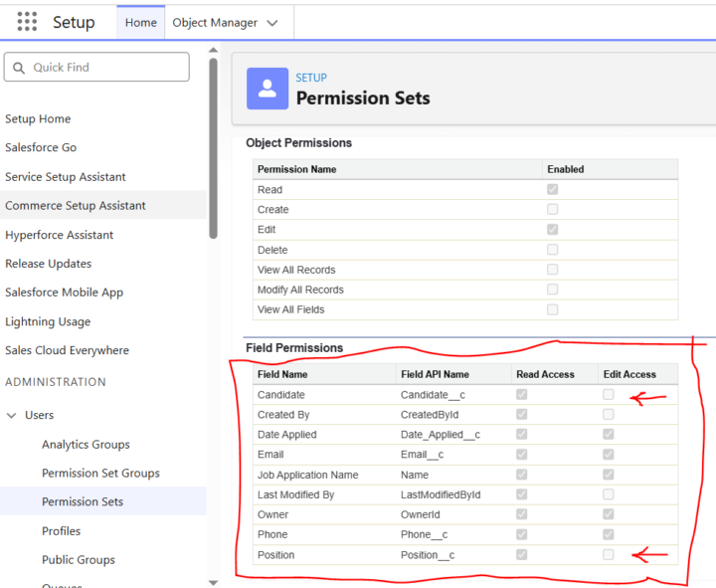
Task: Open Permission Set Groups
Action: [x=100, y=473]
